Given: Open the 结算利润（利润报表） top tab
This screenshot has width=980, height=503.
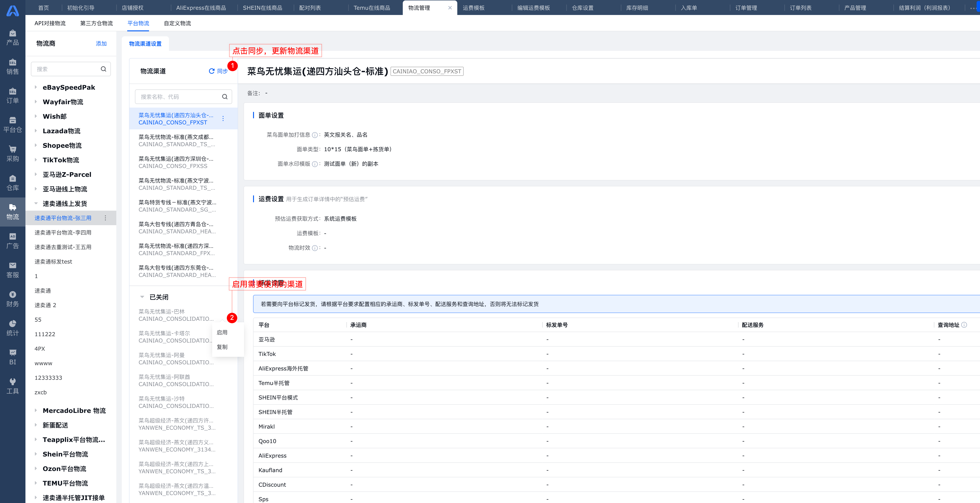Looking at the screenshot, I should pos(924,7).
